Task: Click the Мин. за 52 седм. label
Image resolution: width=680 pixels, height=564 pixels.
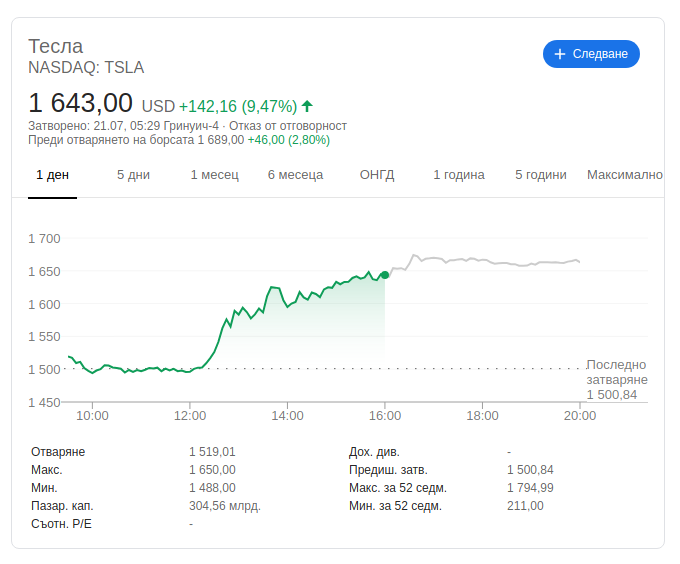Action: coord(395,506)
